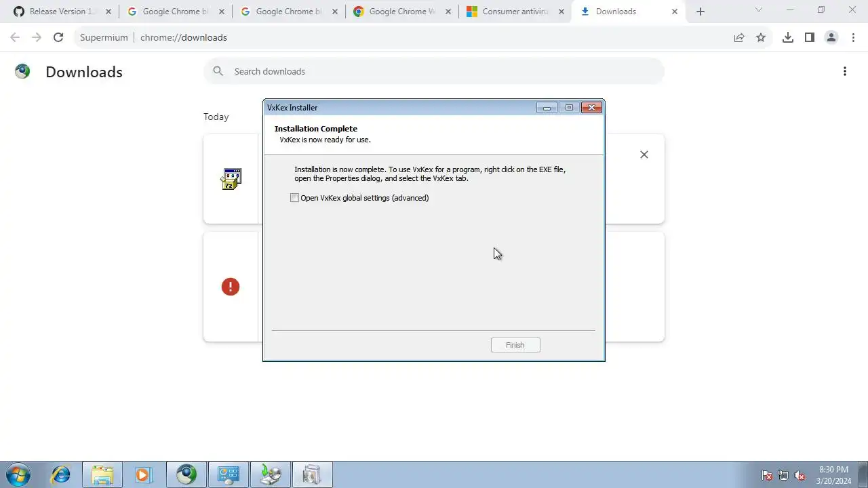Click the Search downloads field
Viewport: 868px width, 488px height.
(x=434, y=71)
